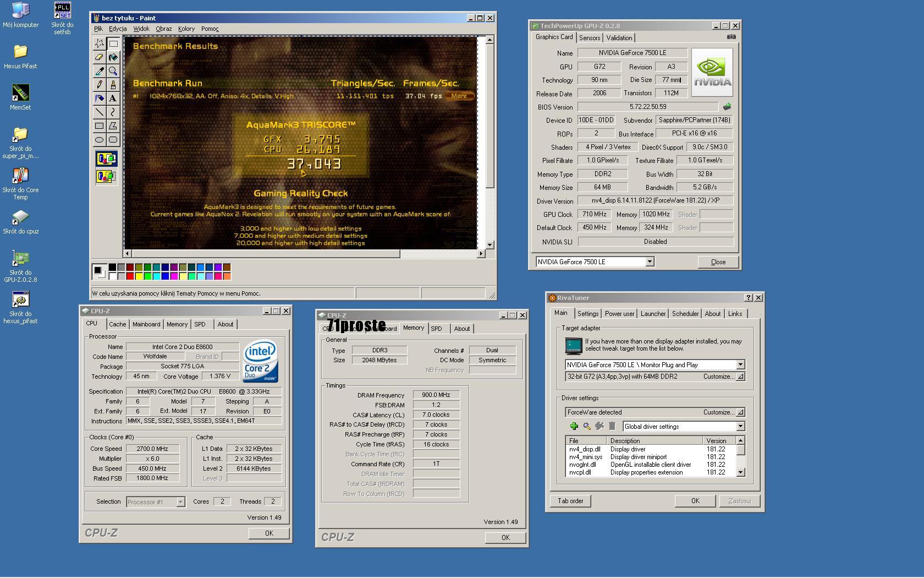
Task: Click the GPU-Z camera screenshot icon
Action: (x=731, y=37)
